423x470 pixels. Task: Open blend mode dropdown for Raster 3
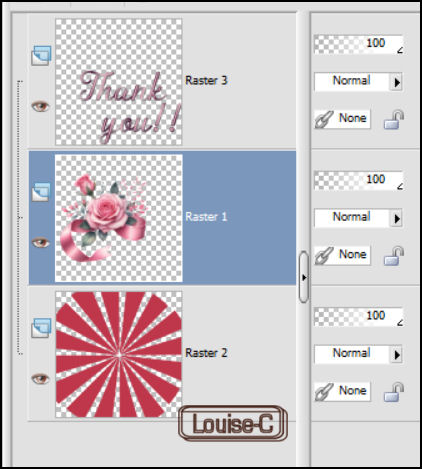[x=396, y=82]
